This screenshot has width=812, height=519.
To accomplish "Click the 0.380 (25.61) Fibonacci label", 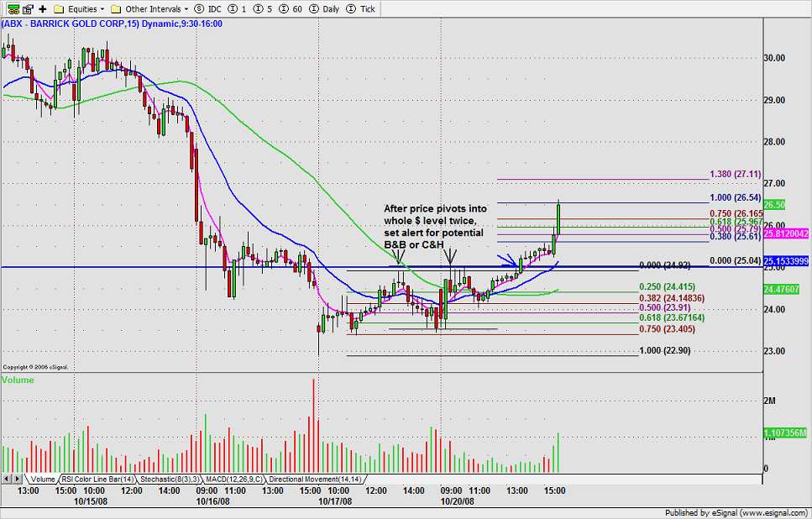I will [x=736, y=236].
